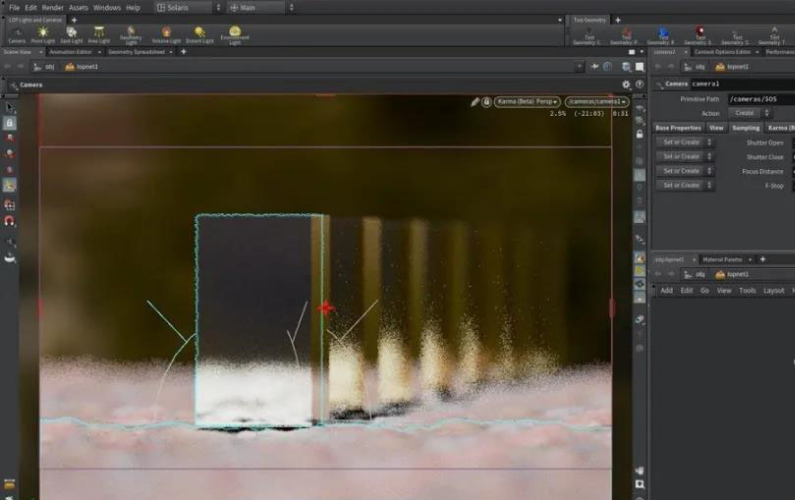Open the network editor Layout menu
This screenshot has width=795, height=500.
click(774, 291)
